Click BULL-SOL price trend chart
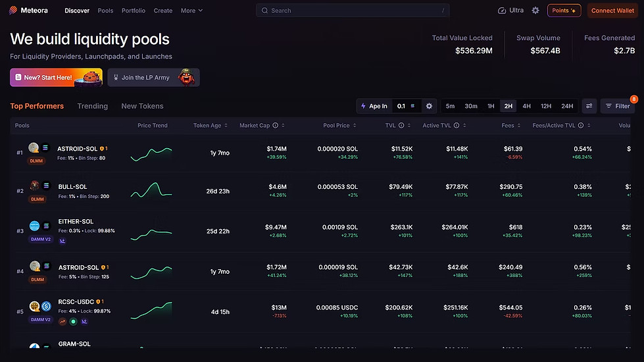The height and width of the screenshot is (362, 644). pyautogui.click(x=151, y=190)
